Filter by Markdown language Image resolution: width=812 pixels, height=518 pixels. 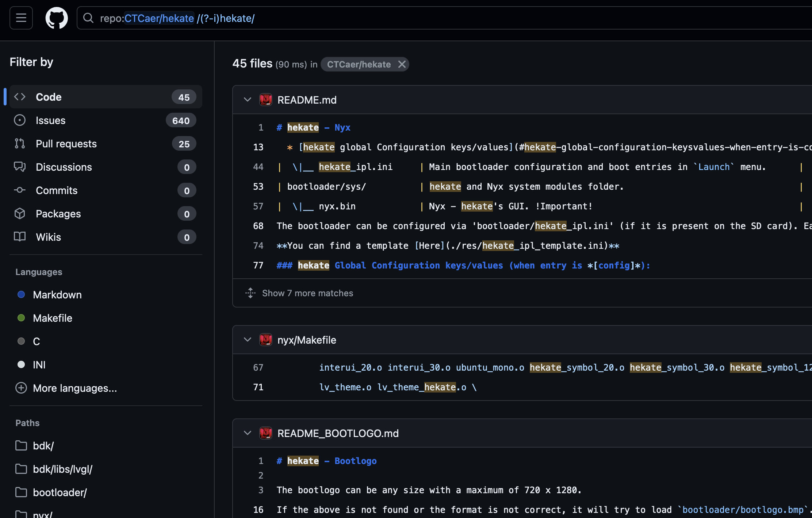tap(57, 294)
